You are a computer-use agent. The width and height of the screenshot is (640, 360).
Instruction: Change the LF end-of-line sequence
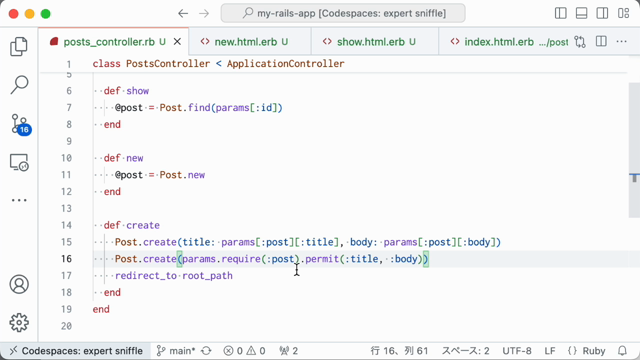click(550, 351)
